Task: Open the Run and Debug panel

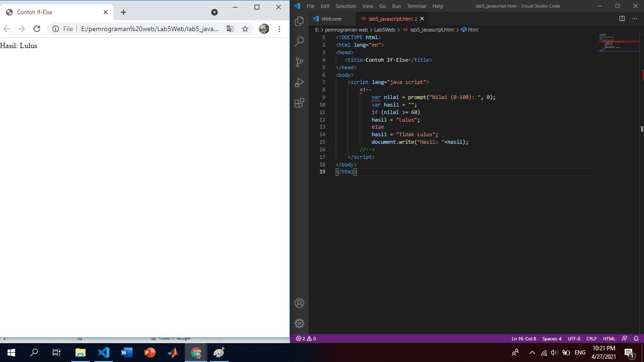Action: coord(299,82)
